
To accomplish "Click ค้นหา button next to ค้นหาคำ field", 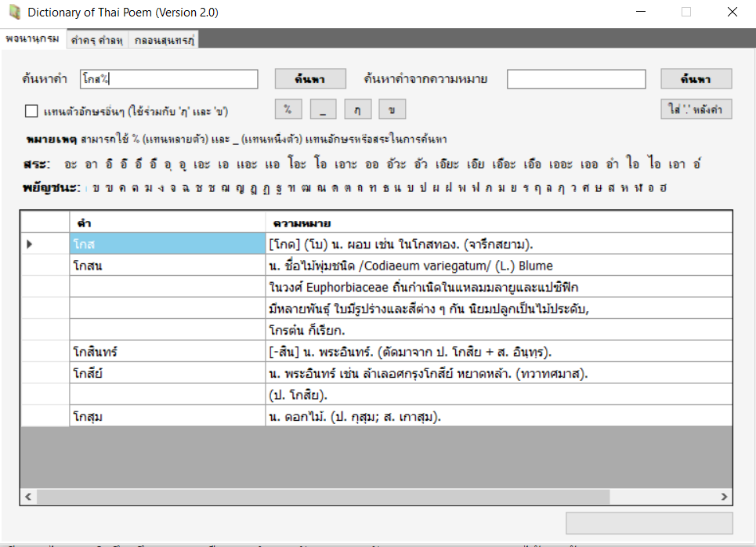I will pyautogui.click(x=310, y=79).
